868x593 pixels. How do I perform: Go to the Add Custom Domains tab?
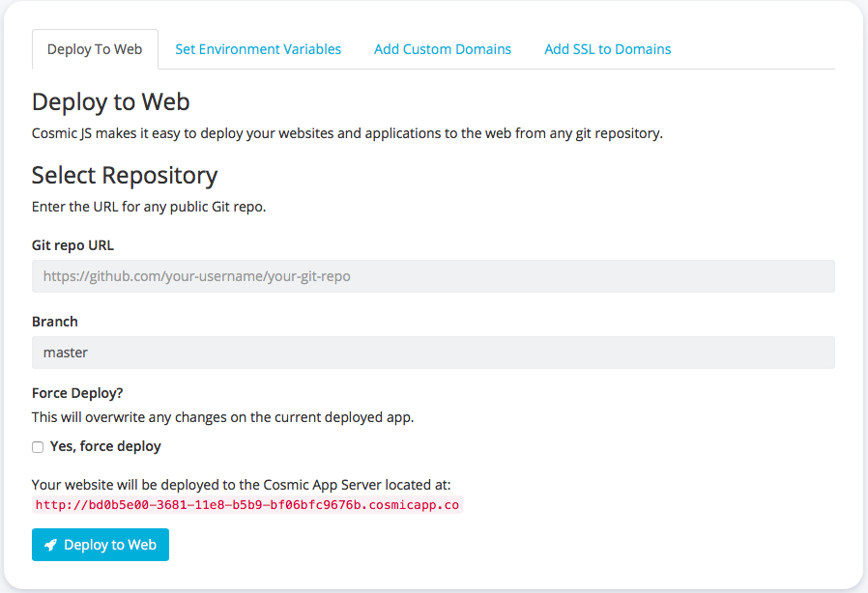(443, 49)
